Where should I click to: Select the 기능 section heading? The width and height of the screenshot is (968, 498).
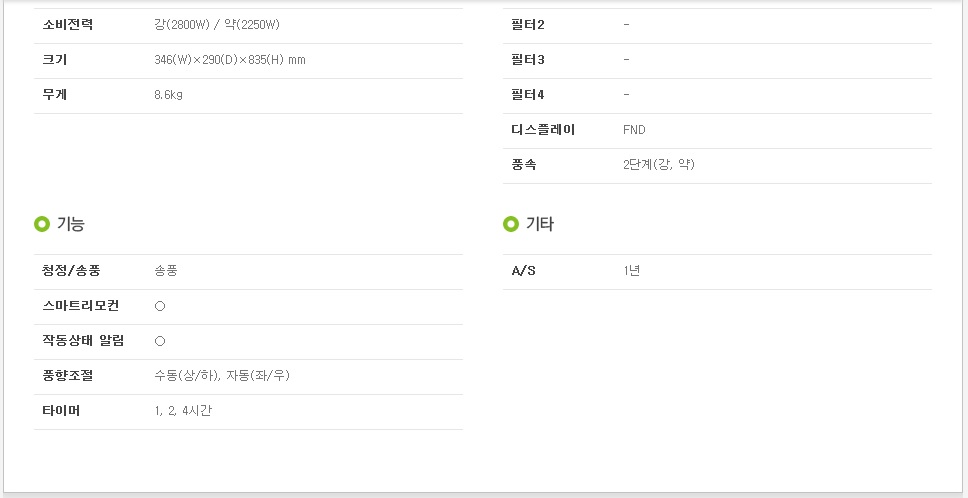70,224
